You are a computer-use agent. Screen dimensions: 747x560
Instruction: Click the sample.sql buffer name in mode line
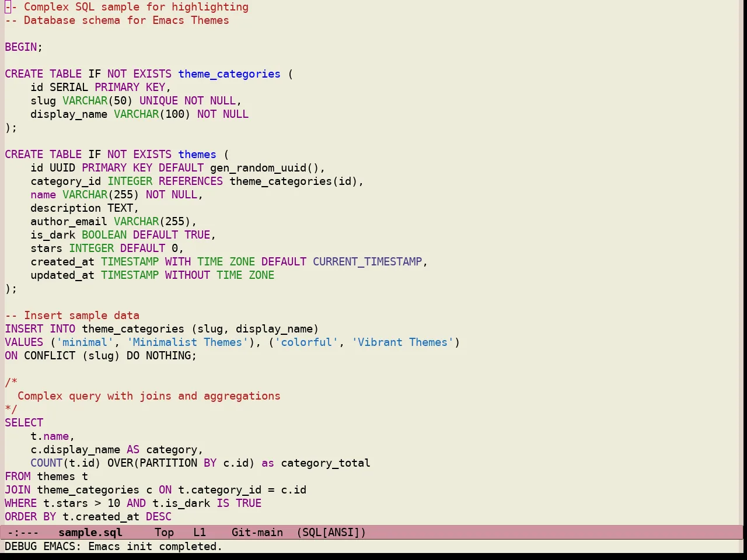pos(90,532)
